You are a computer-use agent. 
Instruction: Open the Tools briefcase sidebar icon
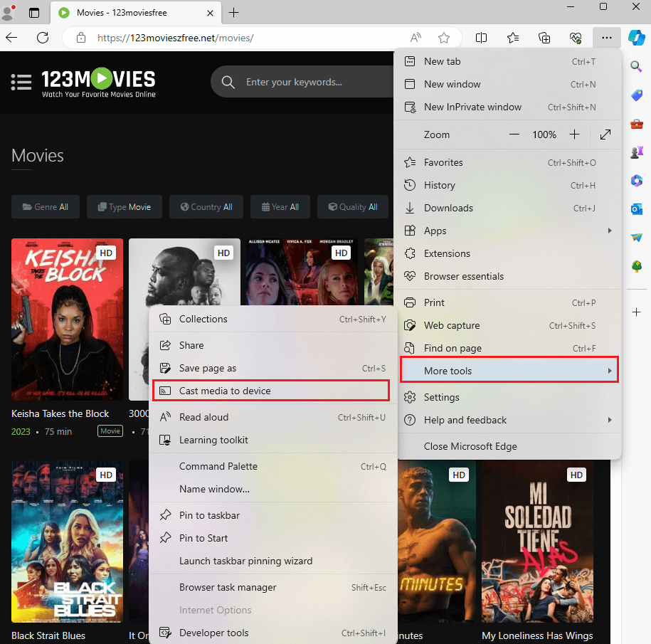637,124
